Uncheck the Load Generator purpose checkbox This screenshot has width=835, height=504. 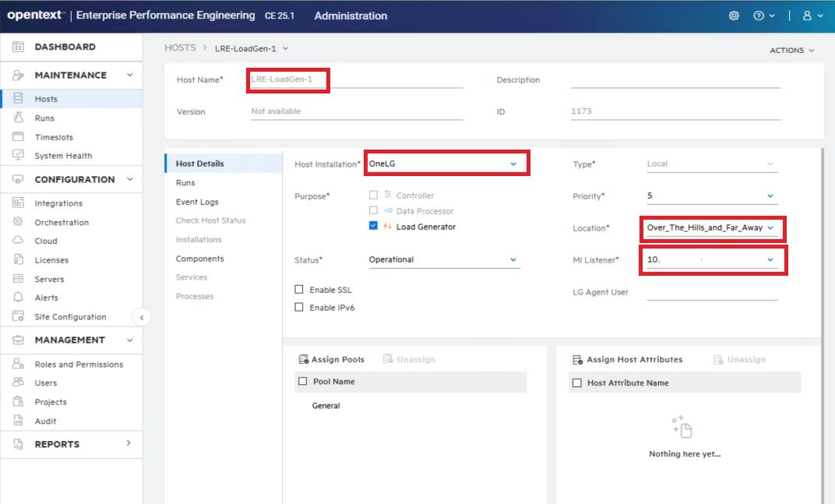[x=374, y=227]
